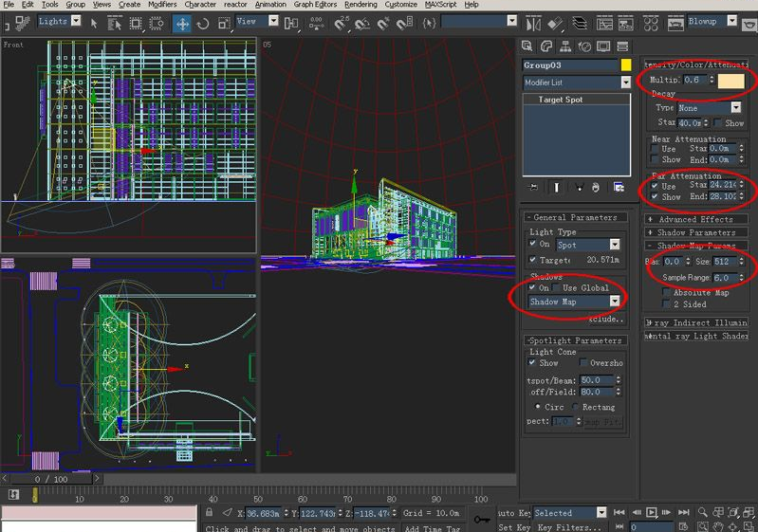Toggle the Percent Snap icon
This screenshot has width=758, height=532.
pyautogui.click(x=383, y=23)
